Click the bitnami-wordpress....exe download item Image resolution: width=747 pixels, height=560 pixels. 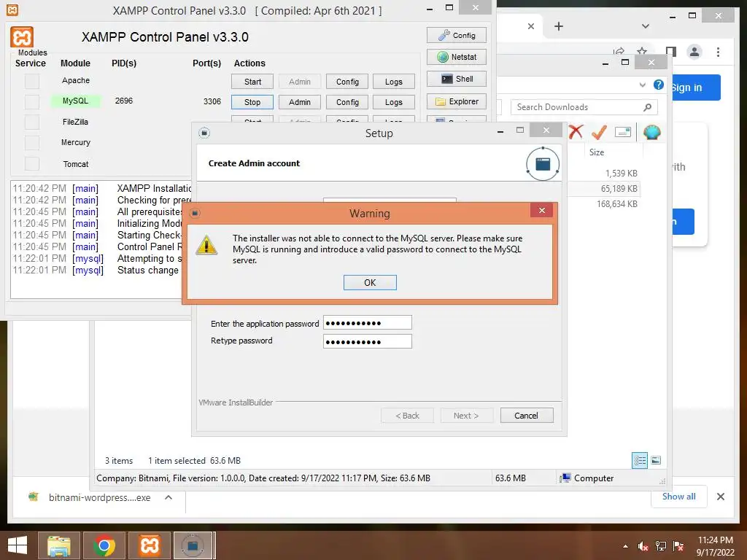click(99, 497)
